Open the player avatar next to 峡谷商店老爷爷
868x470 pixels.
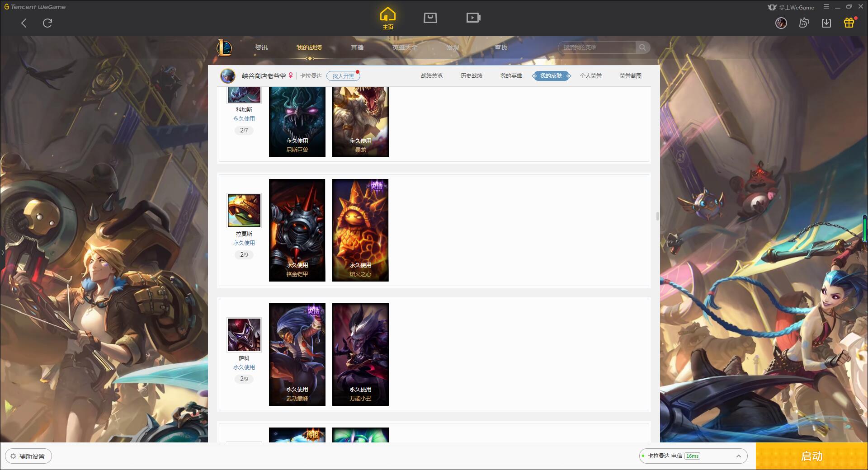click(228, 76)
